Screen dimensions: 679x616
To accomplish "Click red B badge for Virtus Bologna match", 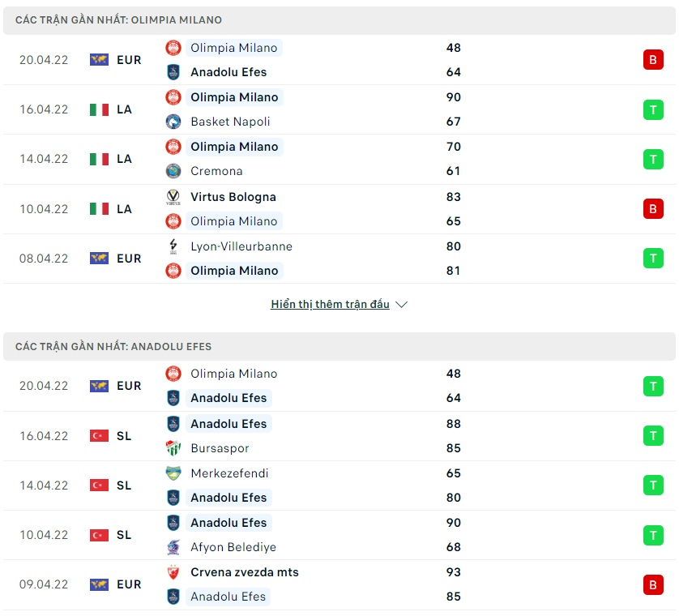I will coord(653,209).
